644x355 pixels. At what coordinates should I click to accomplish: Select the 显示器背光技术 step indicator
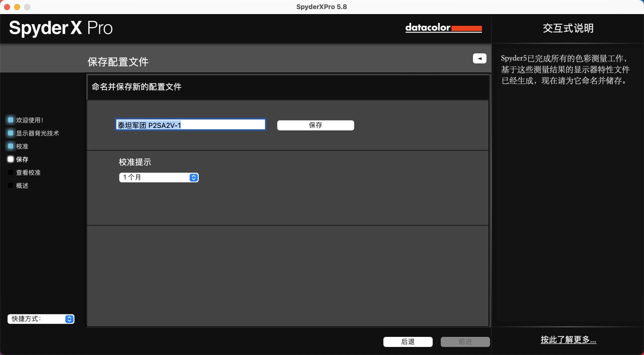click(x=10, y=133)
